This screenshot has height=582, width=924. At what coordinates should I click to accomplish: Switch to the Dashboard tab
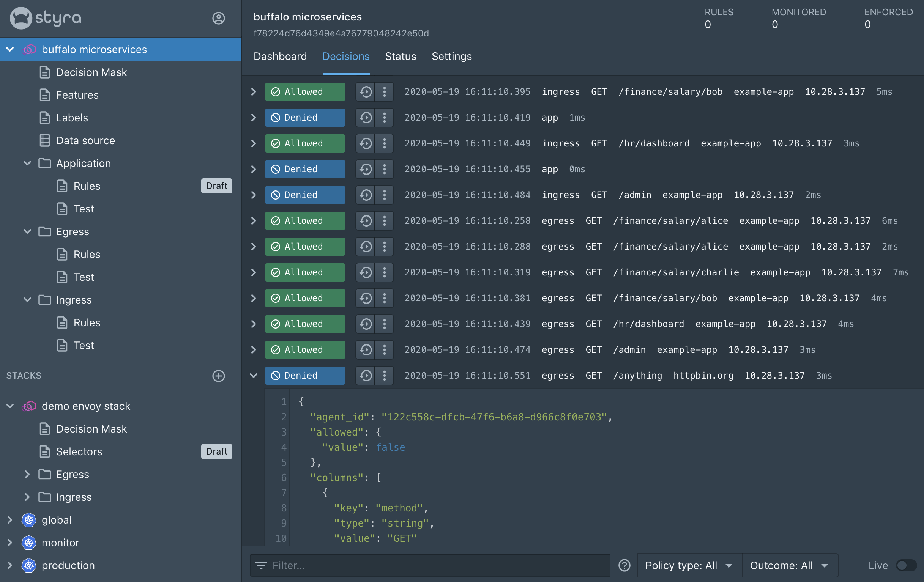[280, 57]
